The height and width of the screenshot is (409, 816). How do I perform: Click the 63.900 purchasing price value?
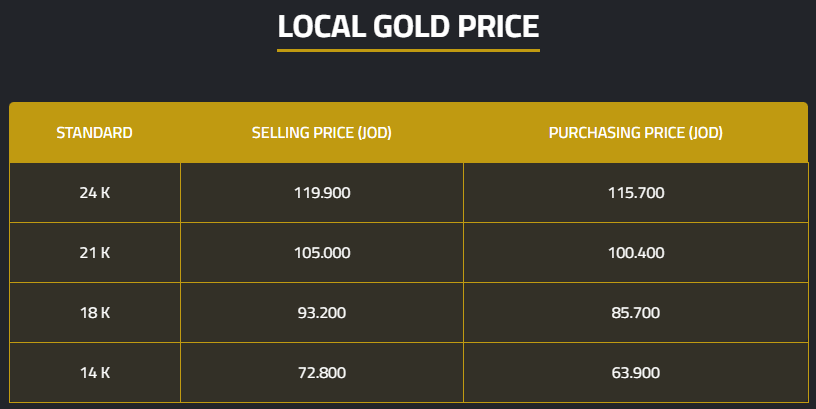[x=635, y=373]
